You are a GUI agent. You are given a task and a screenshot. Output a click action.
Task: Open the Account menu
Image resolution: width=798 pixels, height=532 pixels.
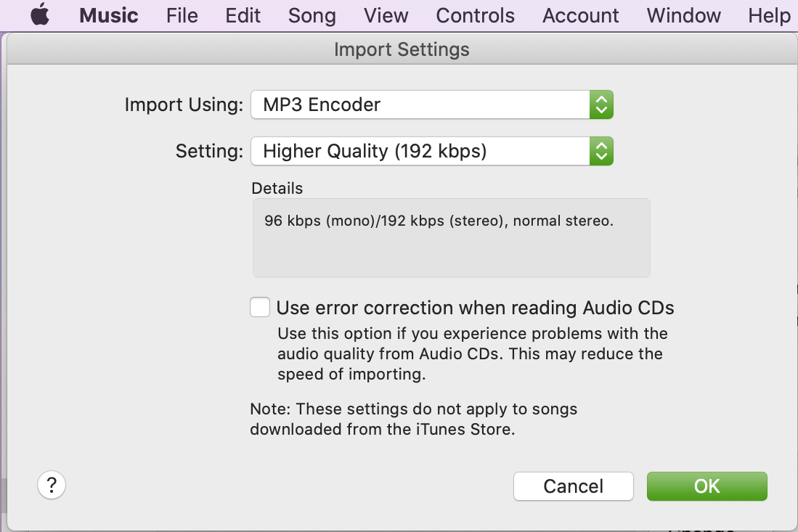coord(580,15)
